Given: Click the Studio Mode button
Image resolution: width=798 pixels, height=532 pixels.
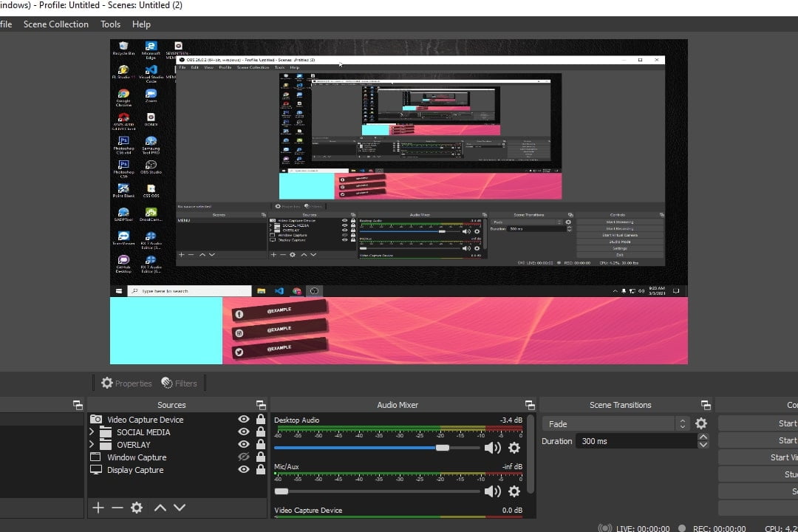Looking at the screenshot, I should 758,474.
